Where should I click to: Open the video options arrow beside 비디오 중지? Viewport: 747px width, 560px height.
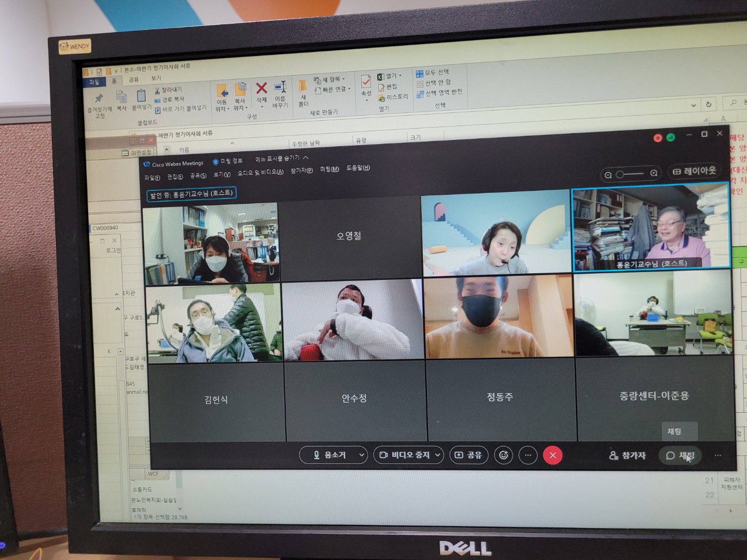438,455
